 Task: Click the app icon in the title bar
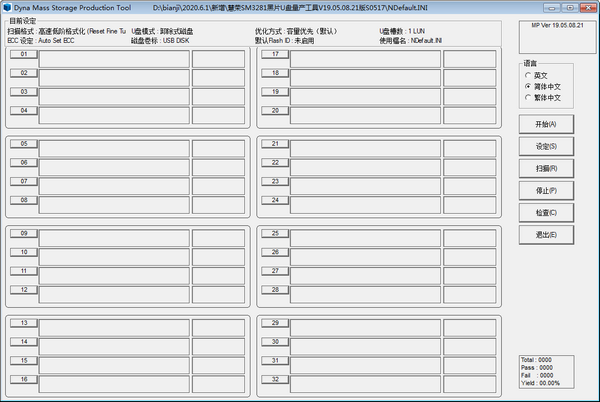(x=7, y=7)
